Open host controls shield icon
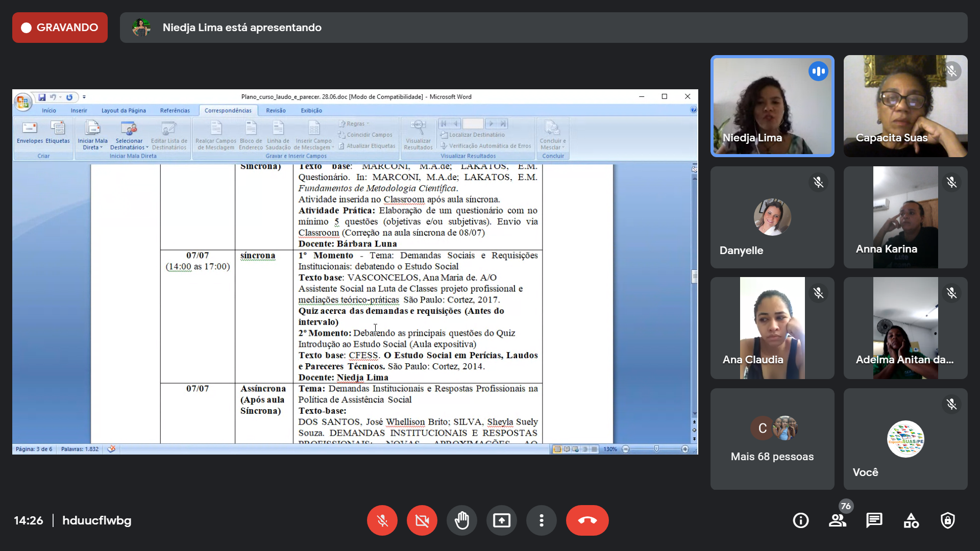The width and height of the screenshot is (980, 551). 948,520
